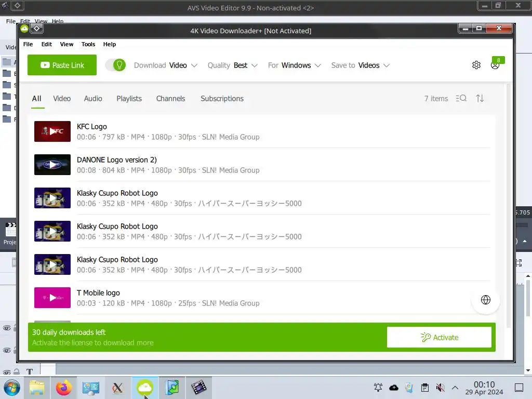Switch to the Channels tab
532x399 pixels.
pyautogui.click(x=170, y=99)
